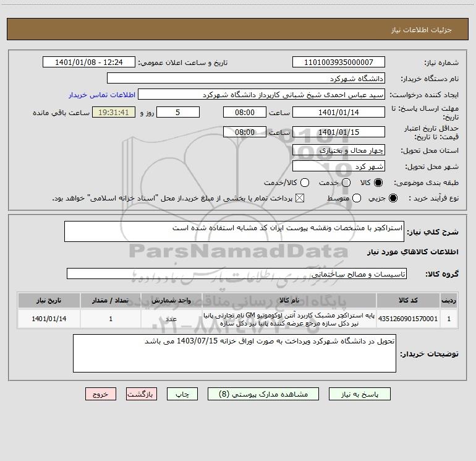Click the need number field 1101003935000007

click(x=339, y=62)
